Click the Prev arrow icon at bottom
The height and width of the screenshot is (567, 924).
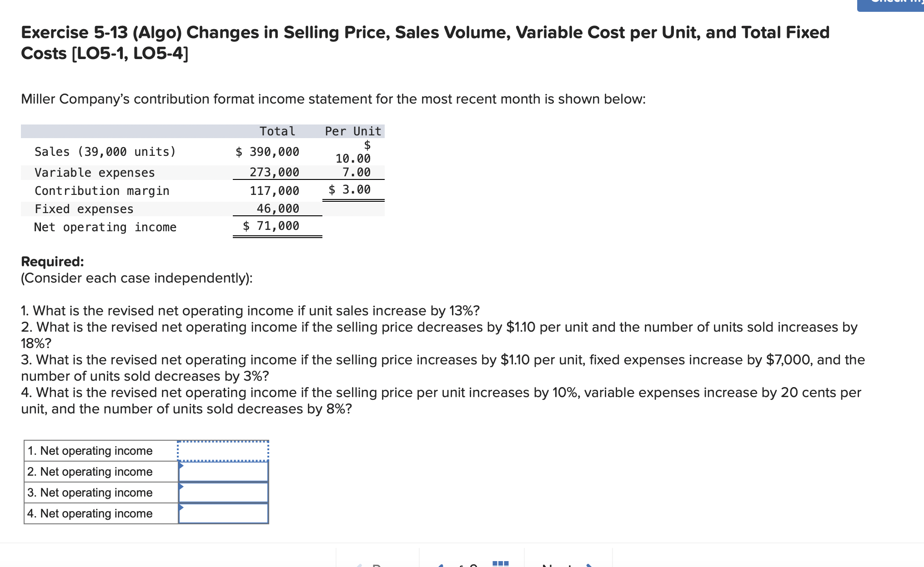(359, 566)
